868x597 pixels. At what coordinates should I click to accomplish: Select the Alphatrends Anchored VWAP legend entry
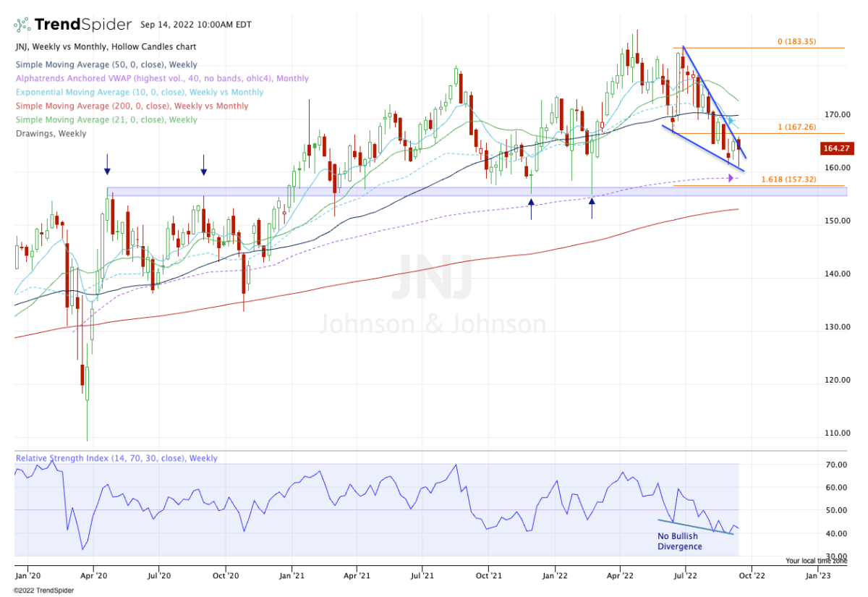(x=161, y=79)
